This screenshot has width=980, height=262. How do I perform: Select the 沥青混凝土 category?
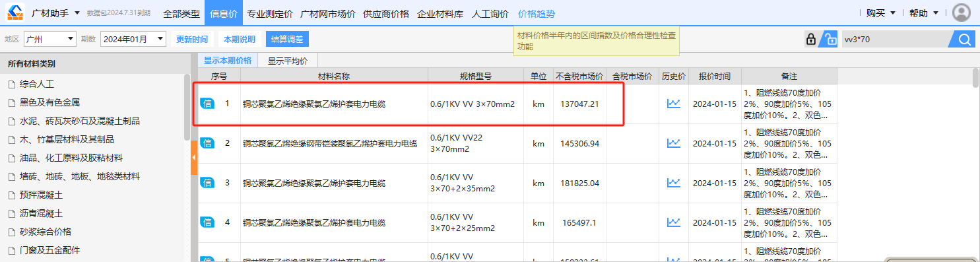pos(42,213)
